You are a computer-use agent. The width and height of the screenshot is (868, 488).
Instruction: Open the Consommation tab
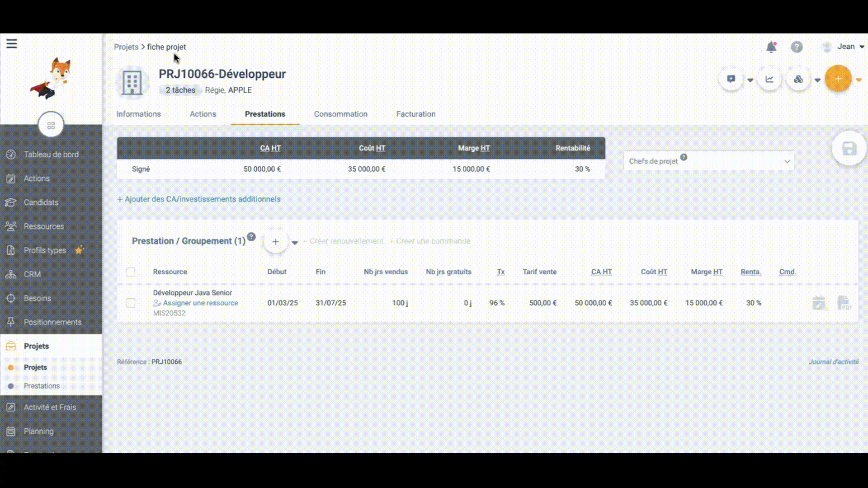pyautogui.click(x=340, y=114)
